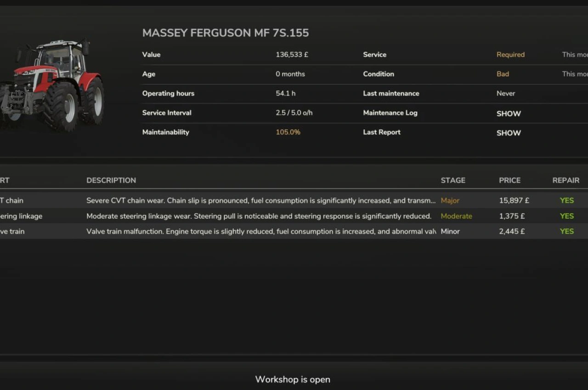
Task: Show the Last Report
Action: tap(509, 133)
